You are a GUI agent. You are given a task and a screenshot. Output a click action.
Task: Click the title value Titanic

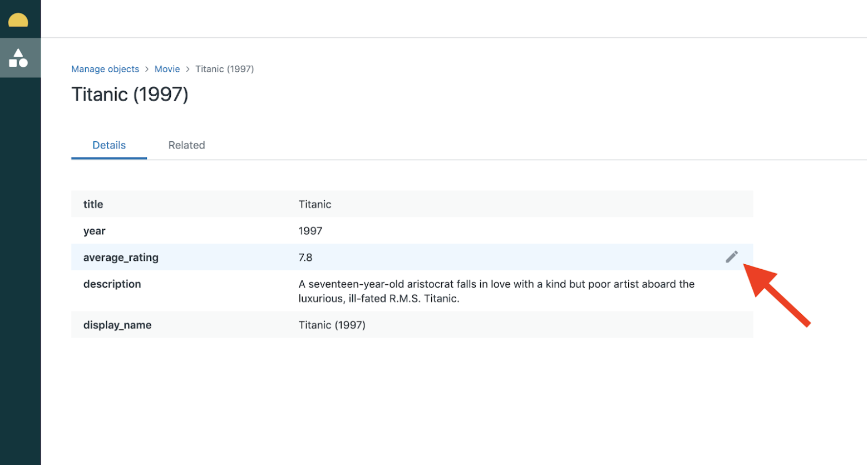314,204
